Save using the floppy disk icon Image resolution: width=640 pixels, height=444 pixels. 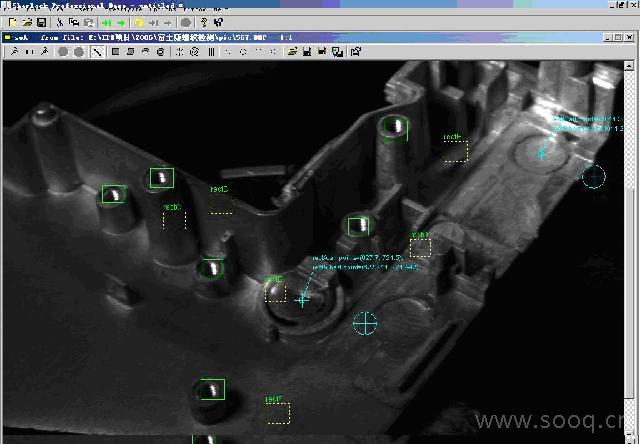(x=41, y=22)
